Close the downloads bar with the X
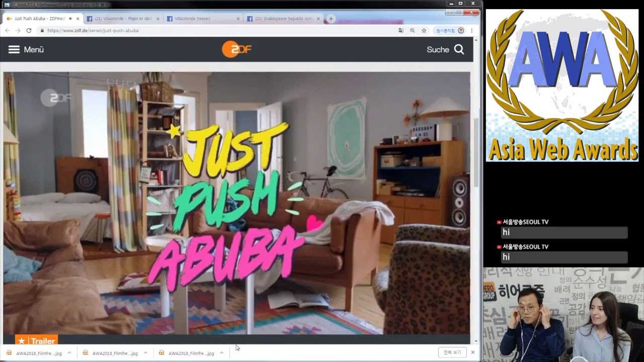Image resolution: width=644 pixels, height=362 pixels. [x=472, y=352]
